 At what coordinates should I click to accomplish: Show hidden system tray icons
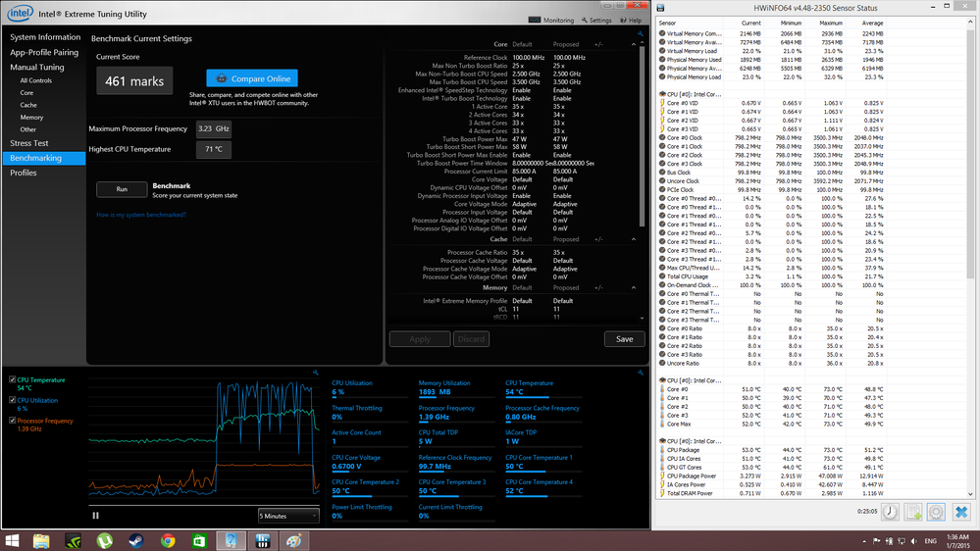864,541
